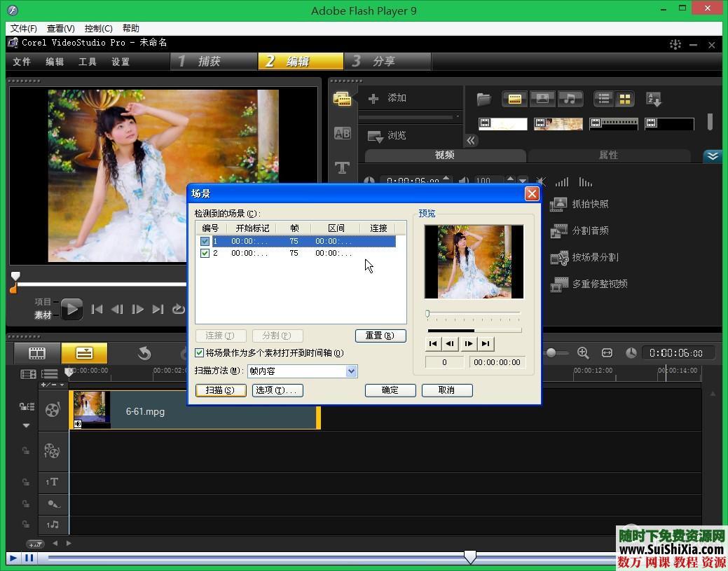Viewport: 728px width, 571px height.
Task: Click the Title (T) library icon
Action: [342, 167]
